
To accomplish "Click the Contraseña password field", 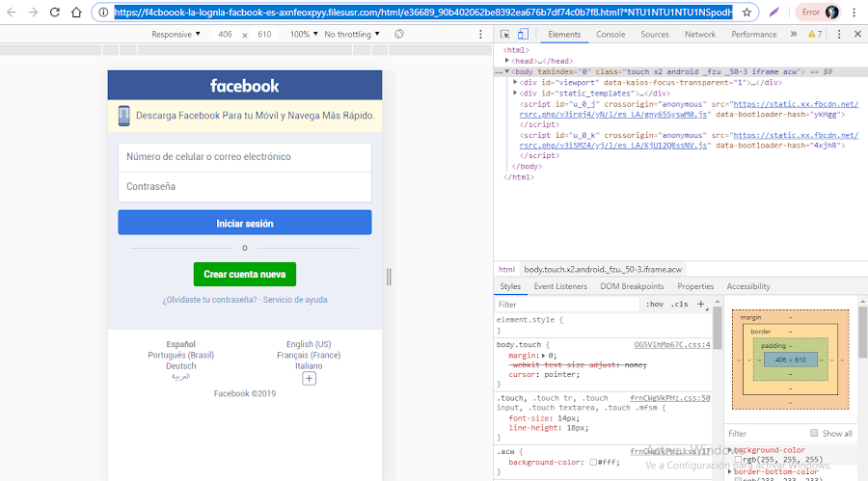I will (x=245, y=187).
